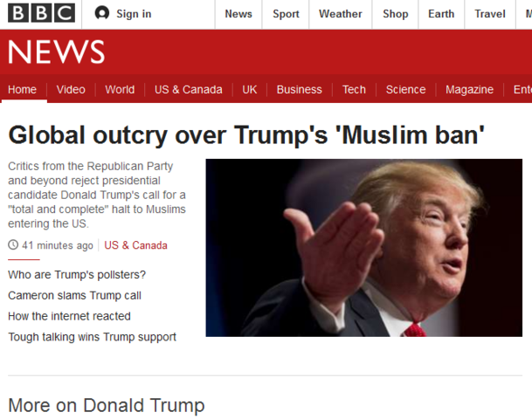Click the BBC logo blocks
The width and height of the screenshot is (532, 419).
tap(41, 14)
